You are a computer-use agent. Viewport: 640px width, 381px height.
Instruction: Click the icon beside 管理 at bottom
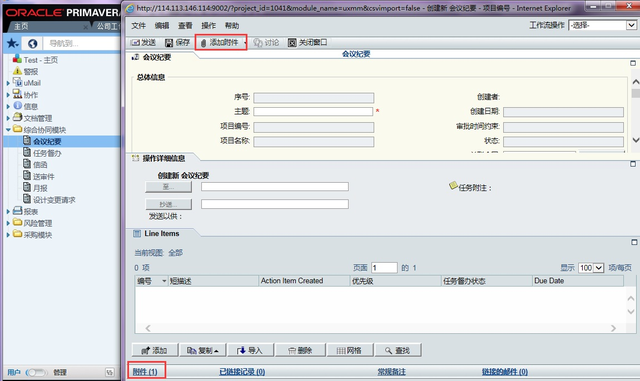(x=109, y=372)
